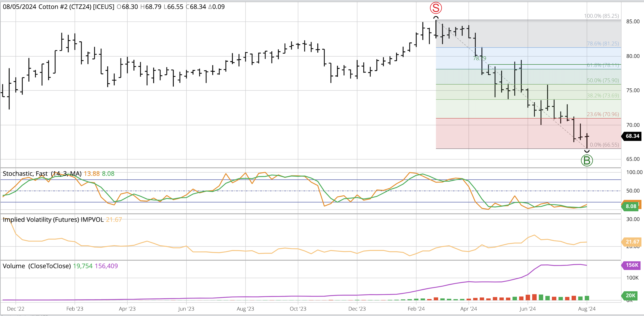
Task: Click the purple 156K open interest tag
Action: click(x=632, y=265)
